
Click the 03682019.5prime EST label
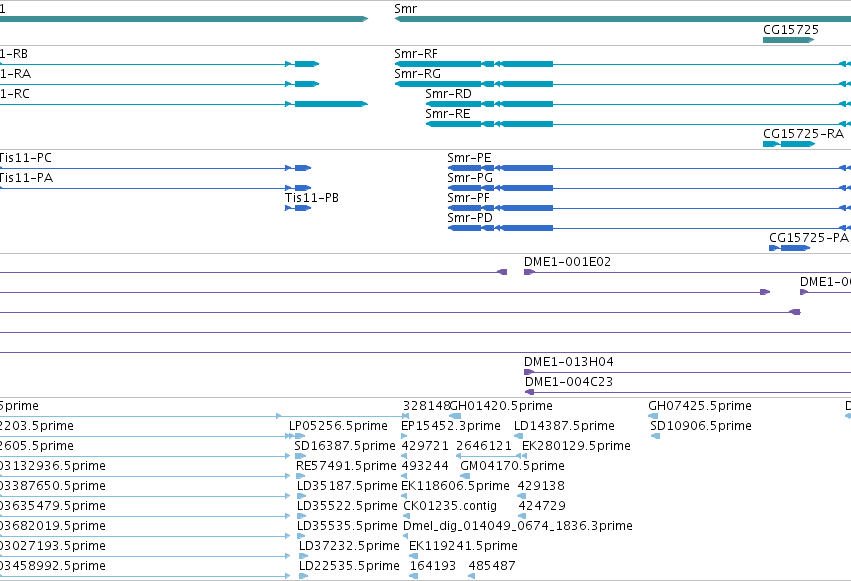point(53,526)
